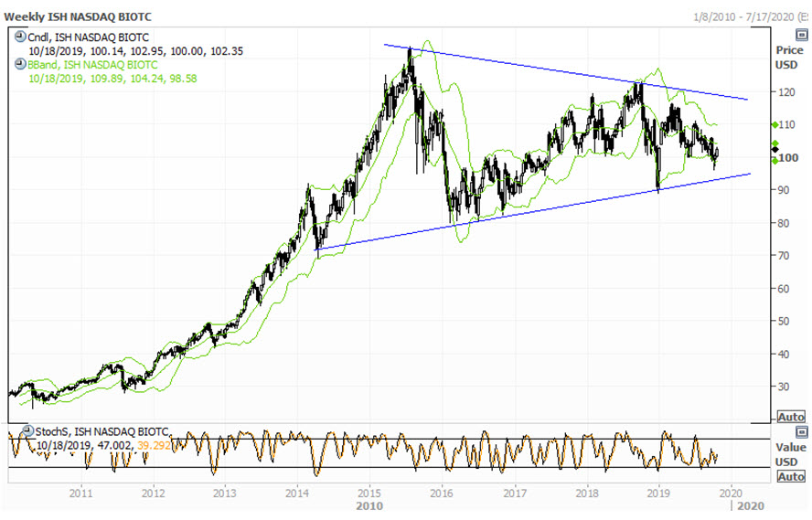The width and height of the screenshot is (812, 520).
Task: Click the 120 price axis label
Action: (786, 92)
